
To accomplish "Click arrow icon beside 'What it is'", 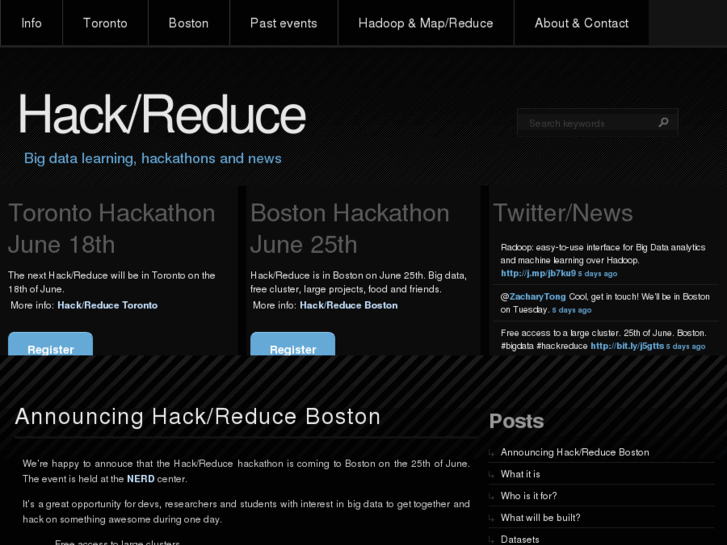I will pos(492,474).
